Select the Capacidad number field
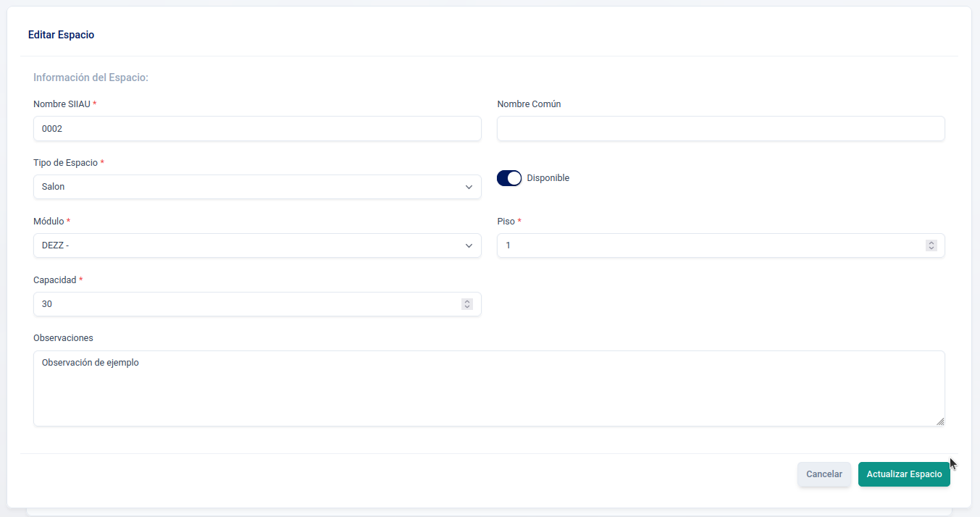Image resolution: width=980 pixels, height=517 pixels. [x=246, y=304]
